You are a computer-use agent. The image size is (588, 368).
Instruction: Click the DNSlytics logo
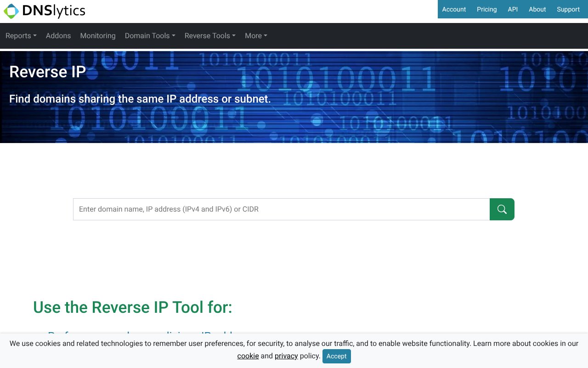[44, 11]
